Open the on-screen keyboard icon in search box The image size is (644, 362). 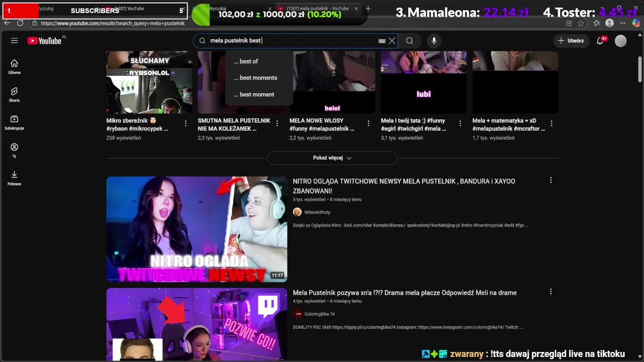point(382,41)
